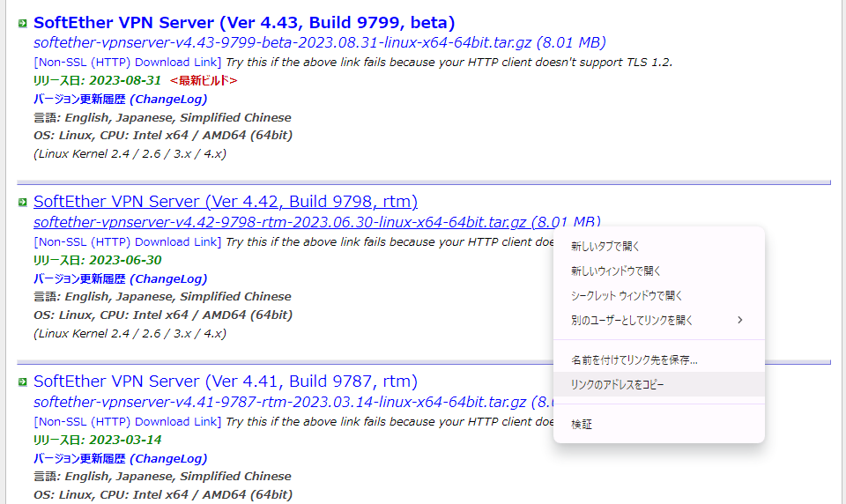Screen dimensions: 846x504
Task: Click Linux Kernel line under Ver 4.42 entry
Action: point(130,333)
